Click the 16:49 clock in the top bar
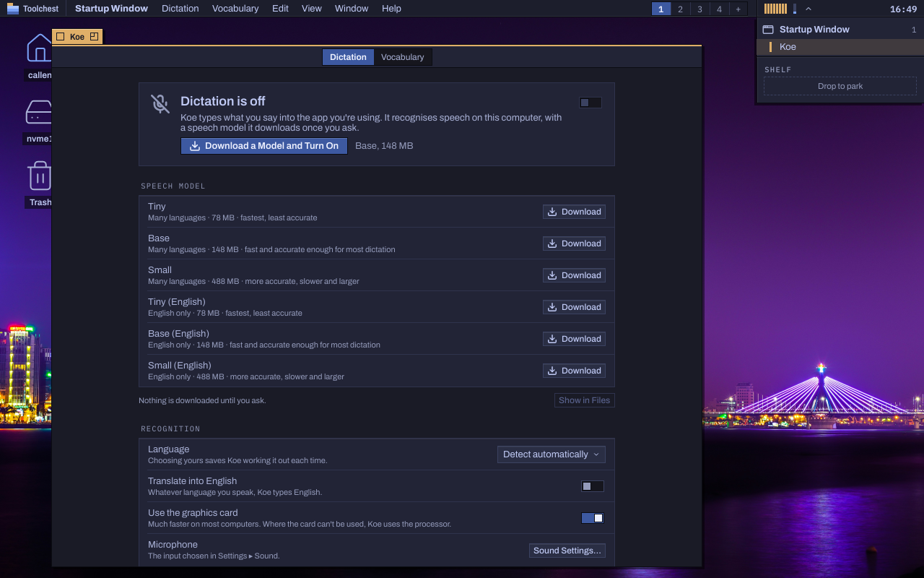Screen dimensions: 924x578 click(903, 9)
